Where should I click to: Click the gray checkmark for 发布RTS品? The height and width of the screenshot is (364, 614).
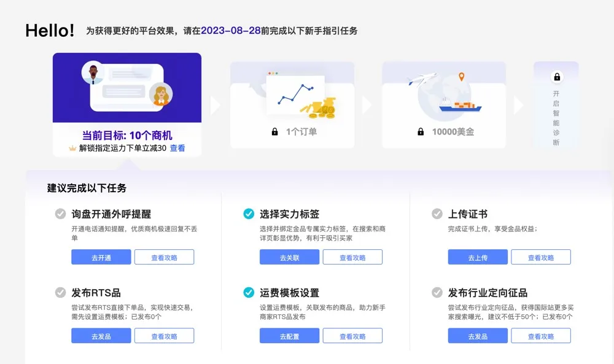60,292
